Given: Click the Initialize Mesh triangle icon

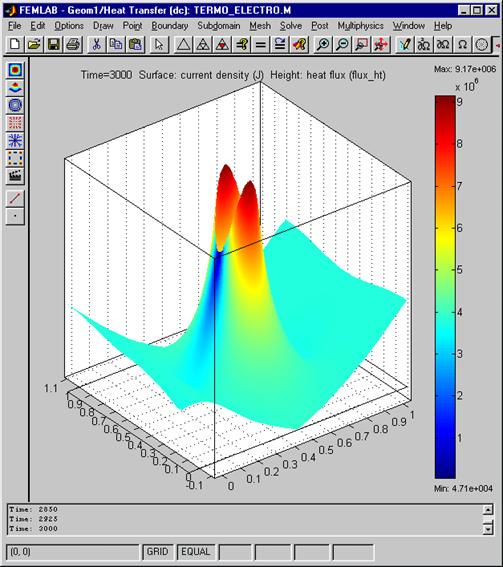Looking at the screenshot, I should pos(183,45).
